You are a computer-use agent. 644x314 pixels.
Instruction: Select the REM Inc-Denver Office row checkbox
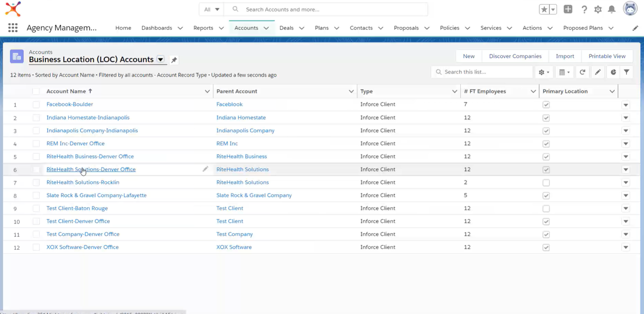(x=36, y=144)
